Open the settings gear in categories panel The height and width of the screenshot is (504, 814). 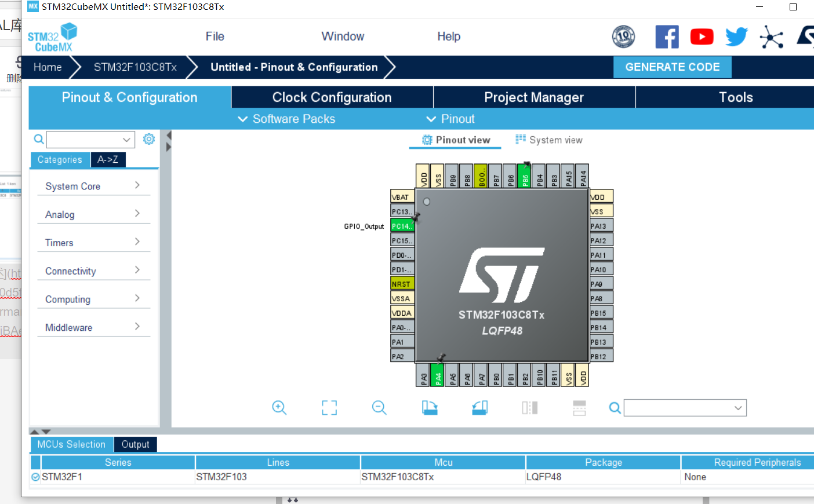(149, 139)
